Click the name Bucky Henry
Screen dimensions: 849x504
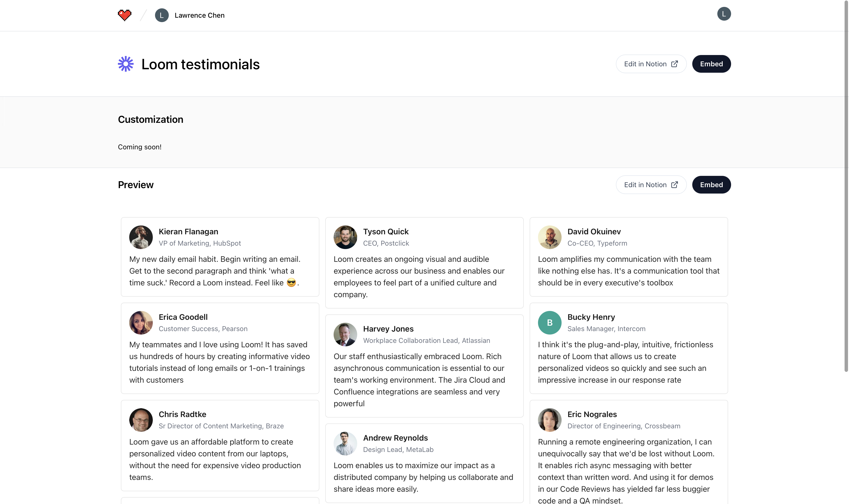[591, 317]
